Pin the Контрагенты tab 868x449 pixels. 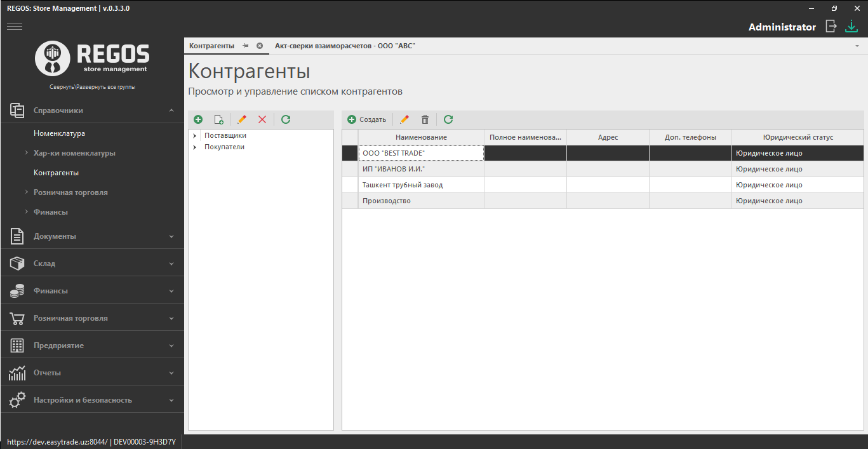click(x=246, y=46)
